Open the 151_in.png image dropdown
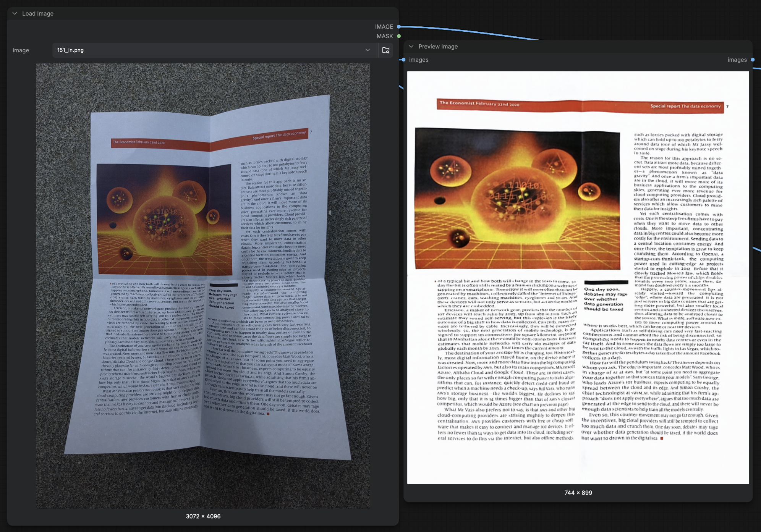The width and height of the screenshot is (761, 532). tap(368, 50)
